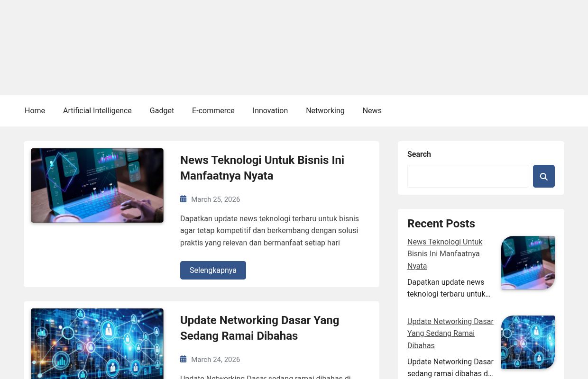Navigate to the Networking category
This screenshot has height=379, width=588.
[325, 110]
